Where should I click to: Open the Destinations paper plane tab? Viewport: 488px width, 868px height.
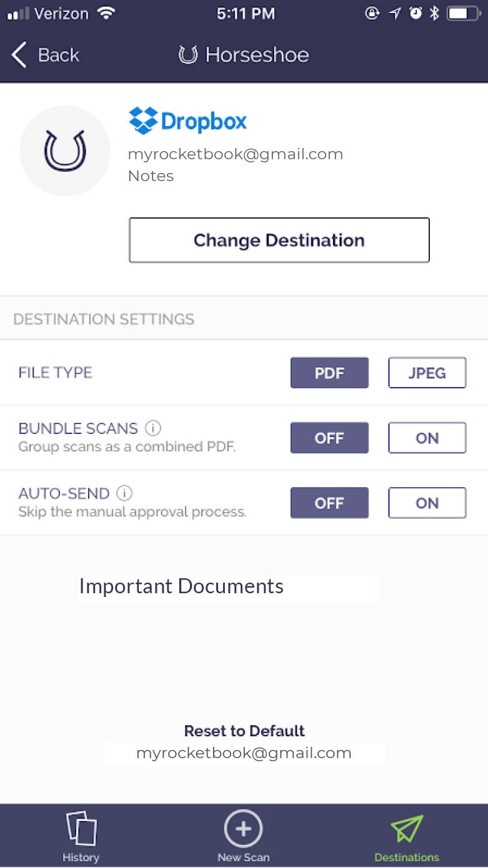[x=407, y=829]
